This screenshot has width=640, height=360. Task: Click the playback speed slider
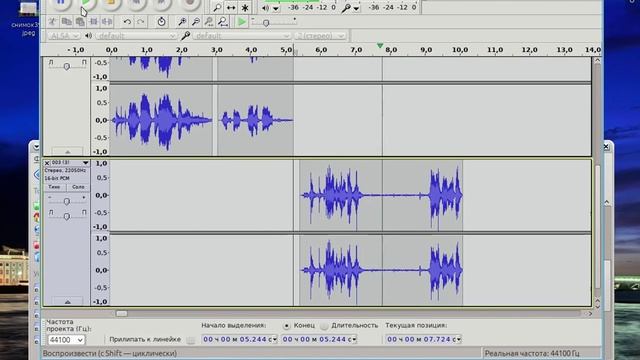click(x=266, y=23)
